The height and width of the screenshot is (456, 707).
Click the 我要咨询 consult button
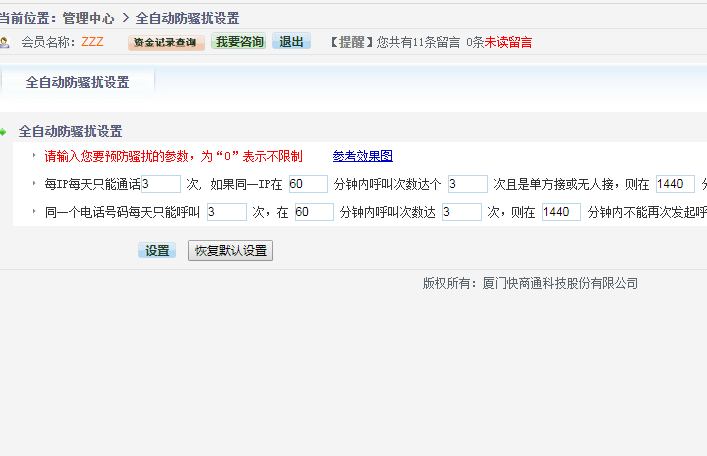239,42
